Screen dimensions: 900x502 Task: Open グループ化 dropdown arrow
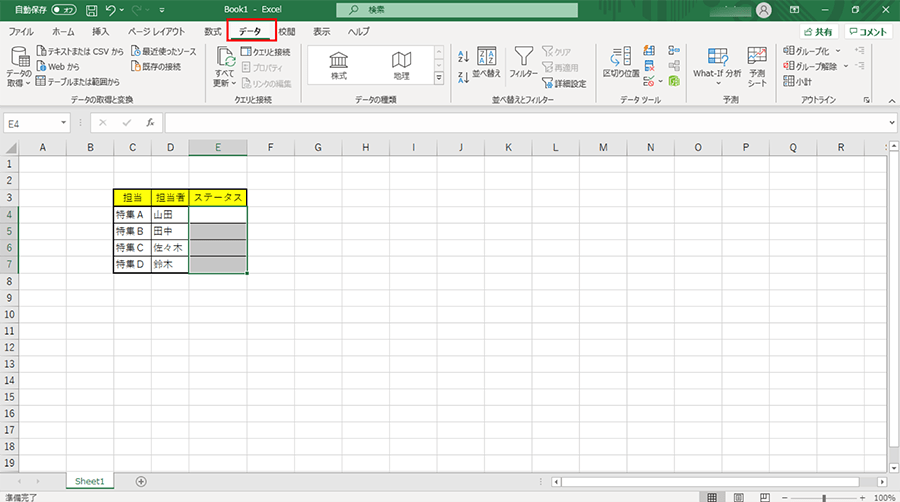tap(838, 51)
